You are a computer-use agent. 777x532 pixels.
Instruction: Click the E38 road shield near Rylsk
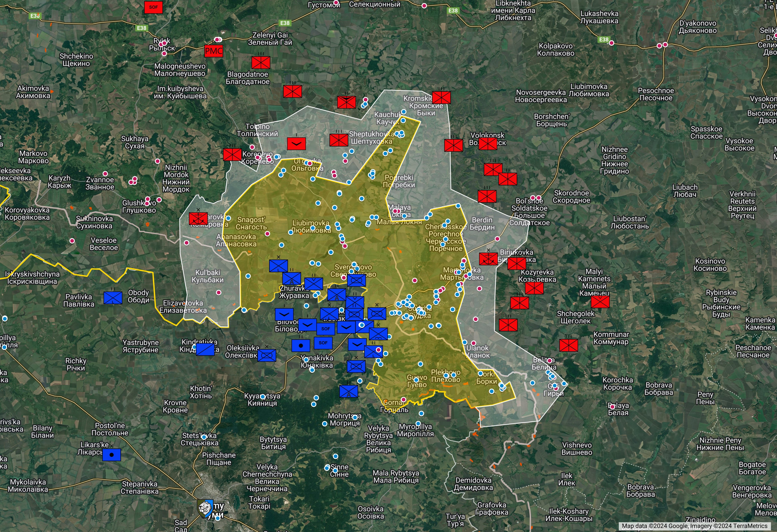pyautogui.click(x=142, y=28)
